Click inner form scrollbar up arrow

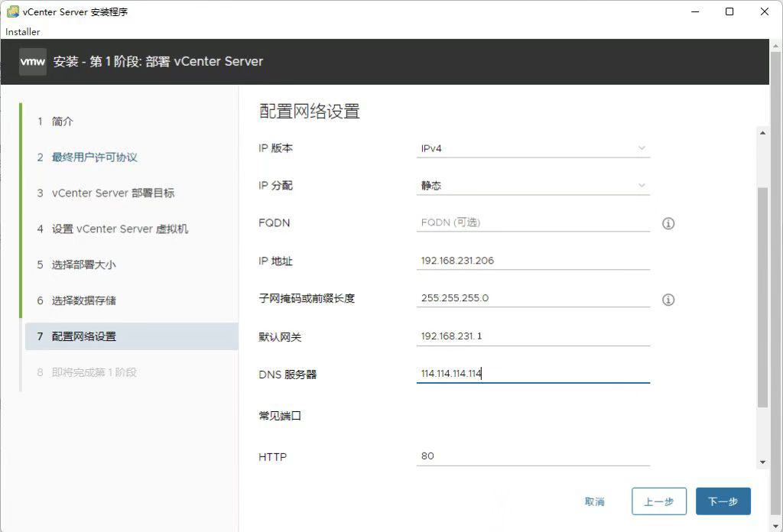coord(762,133)
